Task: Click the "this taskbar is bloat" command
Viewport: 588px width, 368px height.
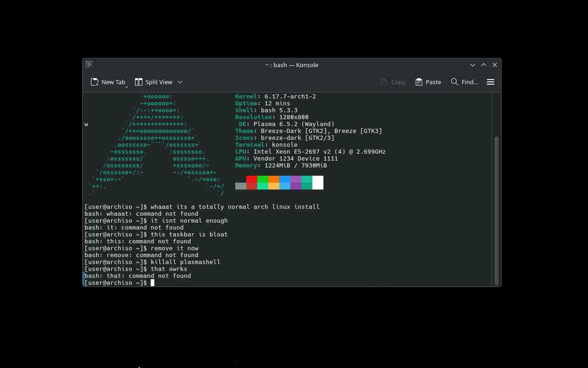Action: [189, 235]
